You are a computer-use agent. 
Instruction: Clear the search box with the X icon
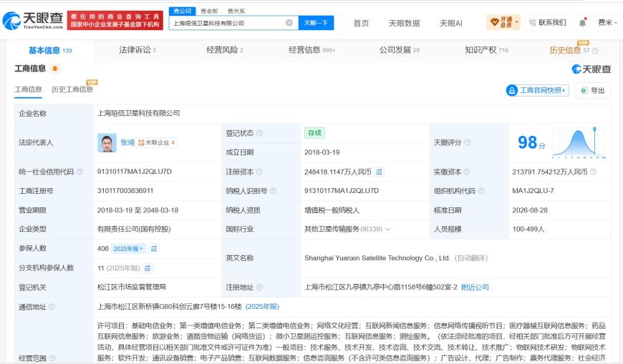click(289, 23)
